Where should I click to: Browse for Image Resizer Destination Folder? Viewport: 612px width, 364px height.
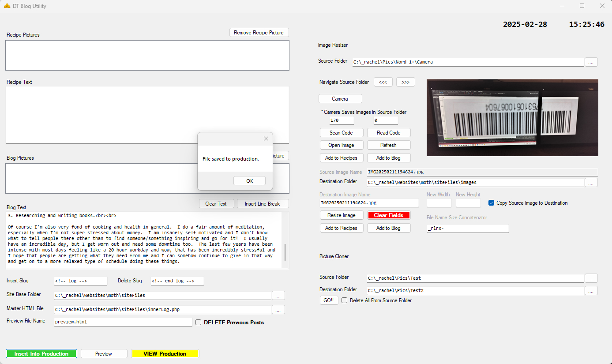tap(591, 183)
